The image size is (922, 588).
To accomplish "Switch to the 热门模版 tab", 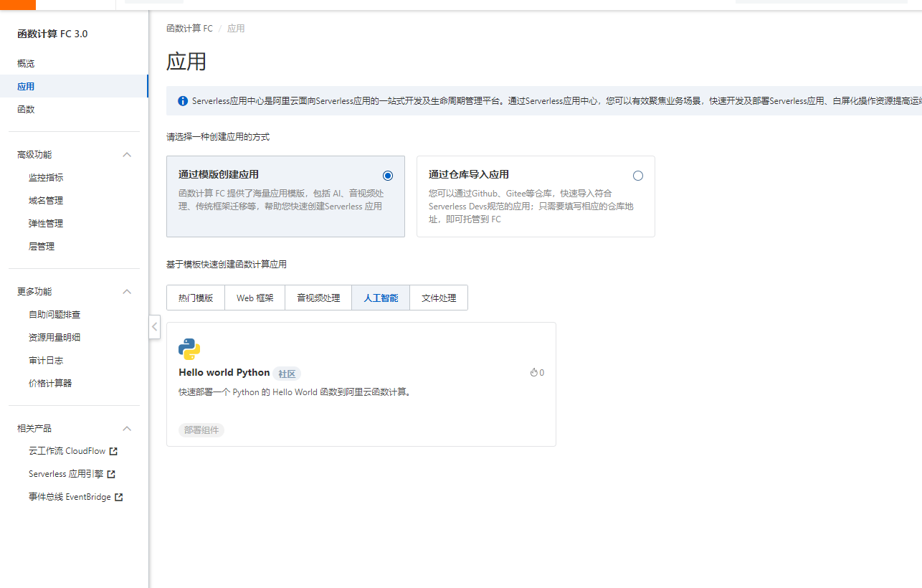I will coord(196,298).
